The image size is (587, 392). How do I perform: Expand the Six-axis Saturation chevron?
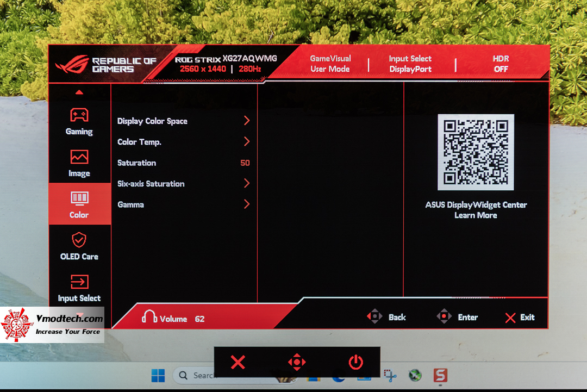pos(247,183)
